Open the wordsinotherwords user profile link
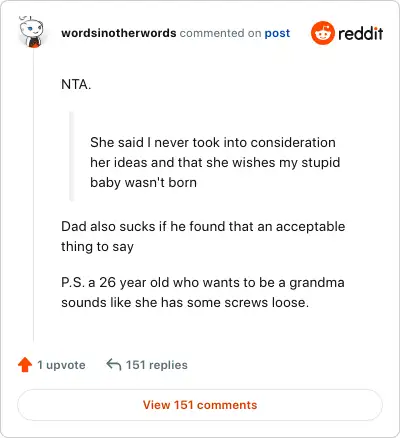This screenshot has width=400, height=438. (x=119, y=33)
